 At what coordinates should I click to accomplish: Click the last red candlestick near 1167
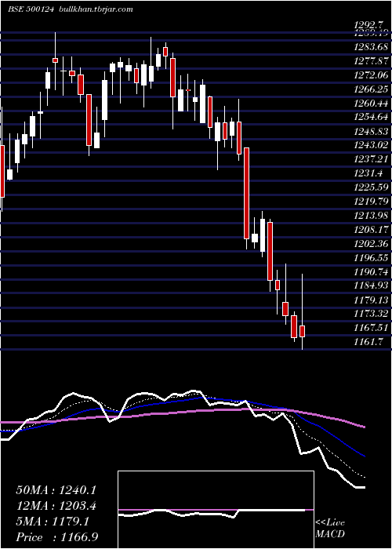click(x=302, y=331)
